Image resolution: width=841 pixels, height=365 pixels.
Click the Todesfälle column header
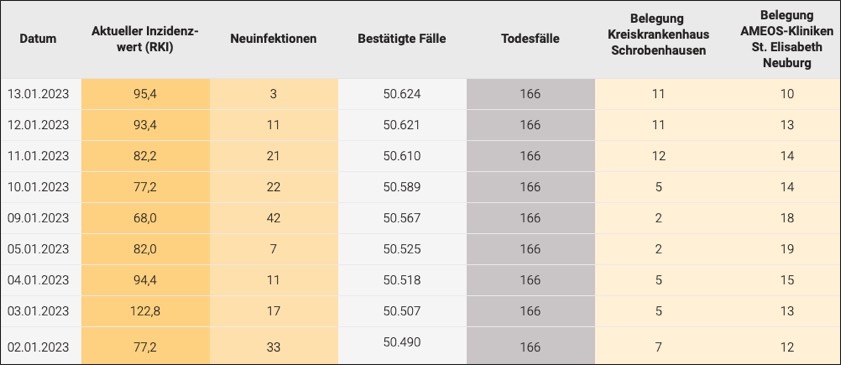pos(530,39)
